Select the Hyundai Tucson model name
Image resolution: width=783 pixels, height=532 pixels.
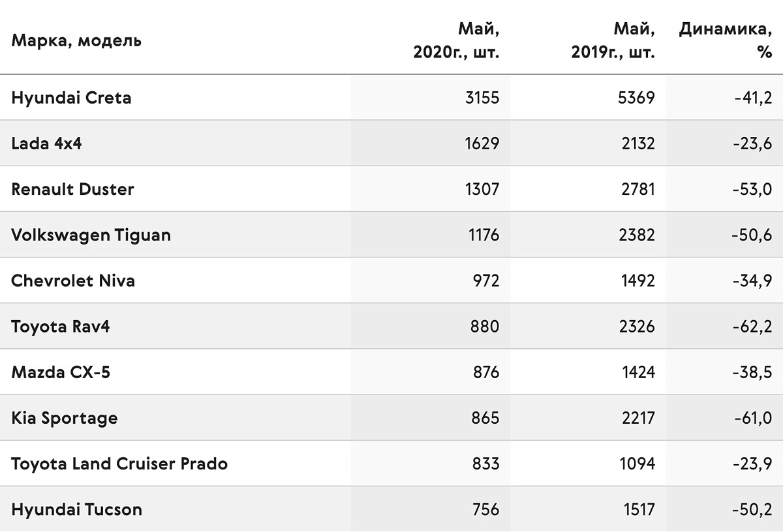click(x=76, y=509)
